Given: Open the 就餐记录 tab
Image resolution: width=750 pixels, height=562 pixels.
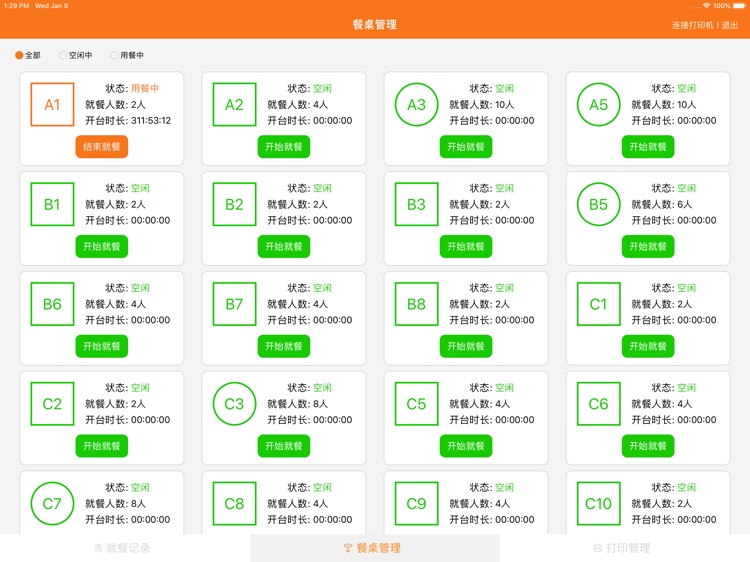Looking at the screenshot, I should pos(122,548).
